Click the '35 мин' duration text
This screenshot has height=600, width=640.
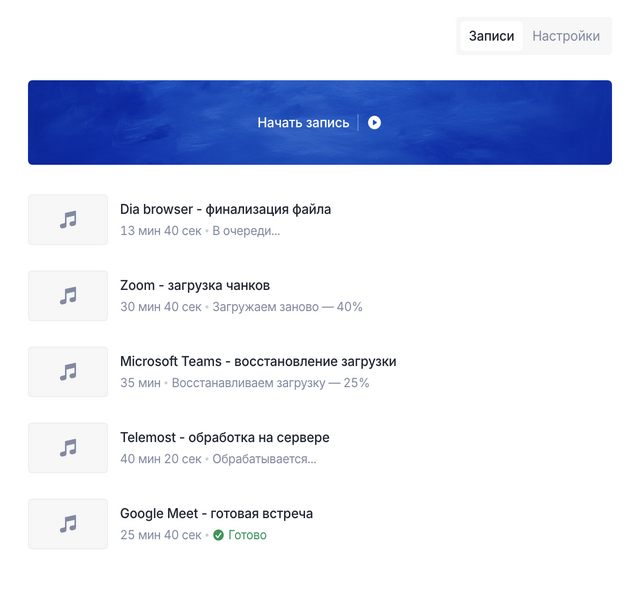click(140, 383)
